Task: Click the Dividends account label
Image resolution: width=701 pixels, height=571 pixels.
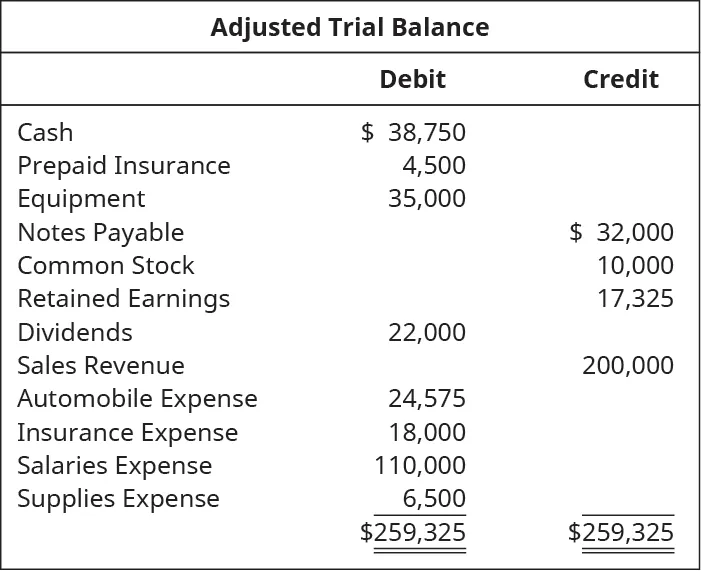Action: coord(75,332)
